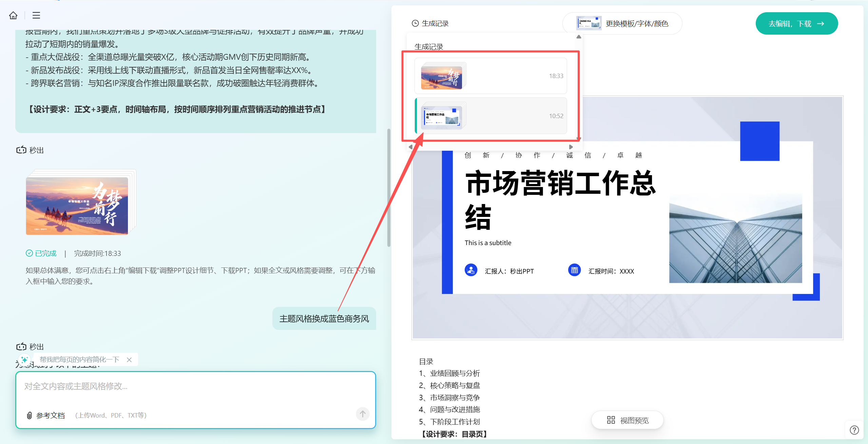Open the help question mark icon
This screenshot has height=444, width=868.
[854, 430]
